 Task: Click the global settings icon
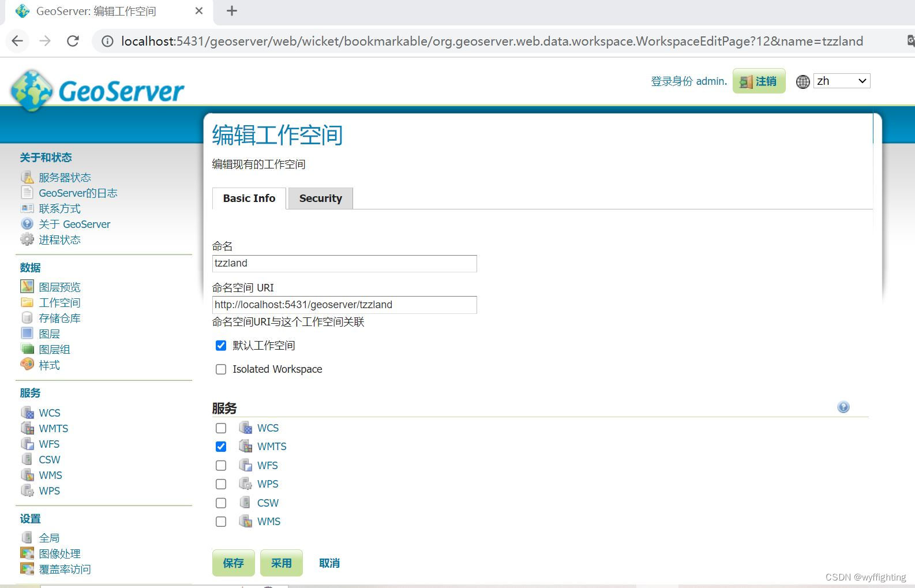27,537
